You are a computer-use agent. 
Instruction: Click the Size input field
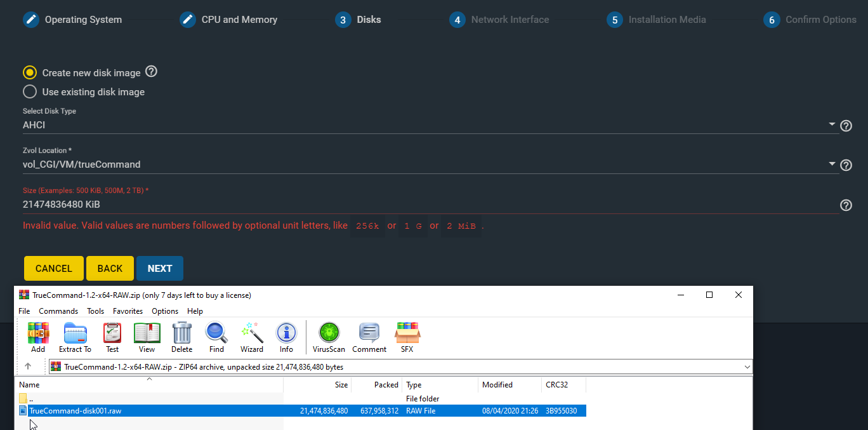click(431, 205)
